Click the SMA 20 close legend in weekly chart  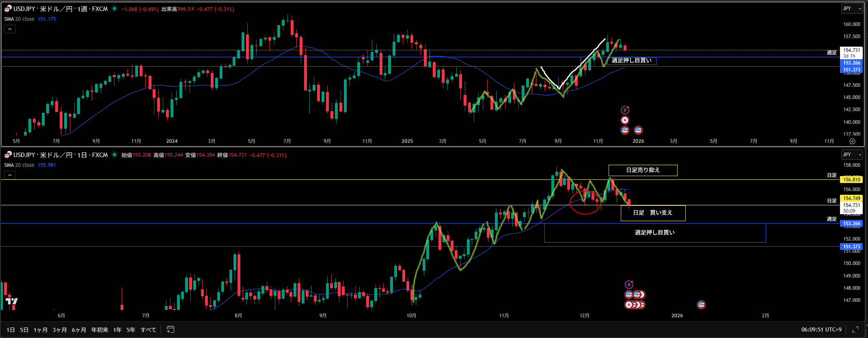click(x=19, y=19)
